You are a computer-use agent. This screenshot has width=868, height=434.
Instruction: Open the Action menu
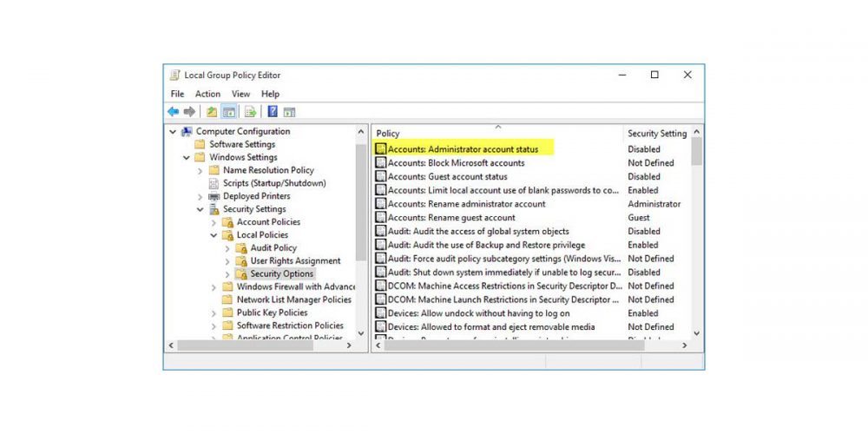point(207,94)
